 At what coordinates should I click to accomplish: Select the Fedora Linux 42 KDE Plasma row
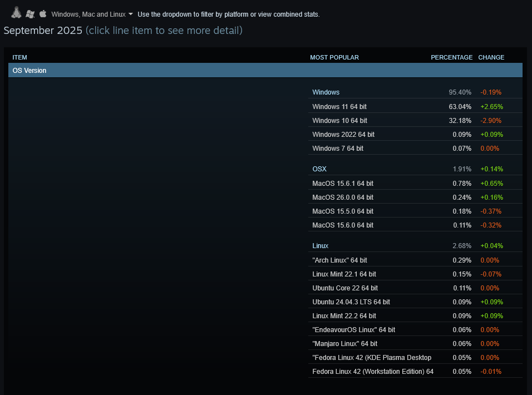pyautogui.click(x=415, y=357)
